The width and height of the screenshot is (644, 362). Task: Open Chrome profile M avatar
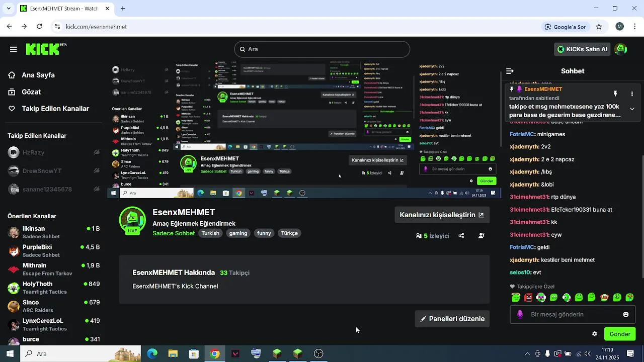tap(620, 27)
